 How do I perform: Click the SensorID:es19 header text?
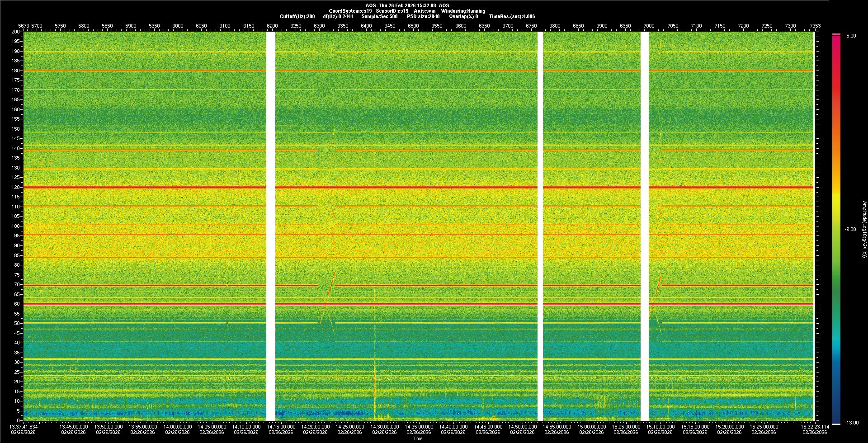point(392,11)
